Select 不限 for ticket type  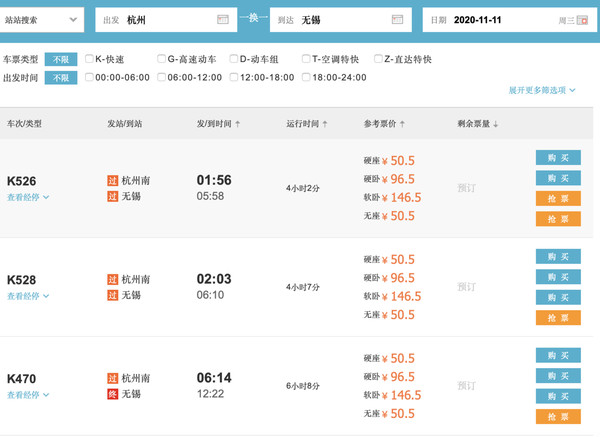(x=61, y=59)
